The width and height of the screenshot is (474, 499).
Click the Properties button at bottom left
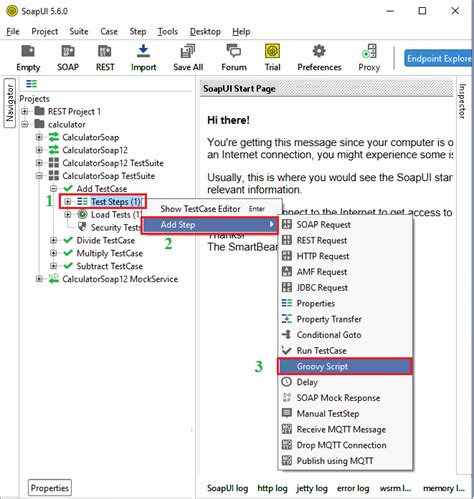(x=50, y=488)
